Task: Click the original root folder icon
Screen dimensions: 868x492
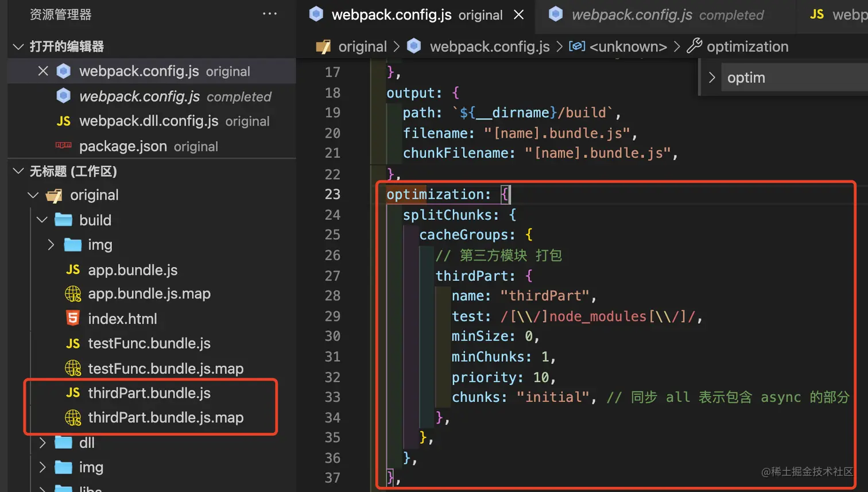Action: (x=54, y=195)
